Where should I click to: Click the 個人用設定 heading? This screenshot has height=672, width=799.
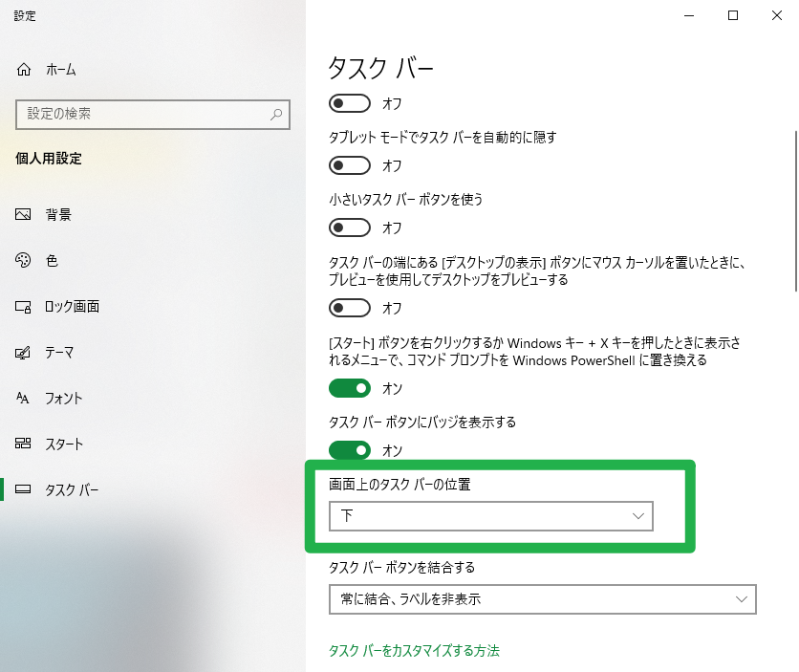(x=49, y=159)
